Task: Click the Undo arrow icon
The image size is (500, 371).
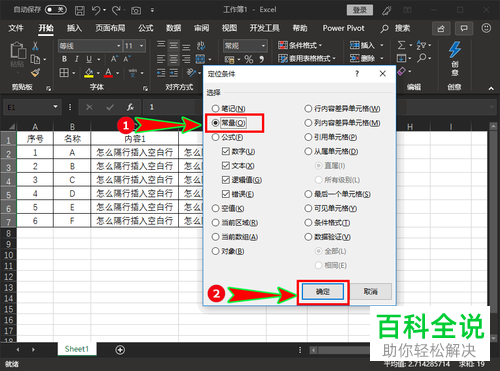Action: tap(96, 10)
